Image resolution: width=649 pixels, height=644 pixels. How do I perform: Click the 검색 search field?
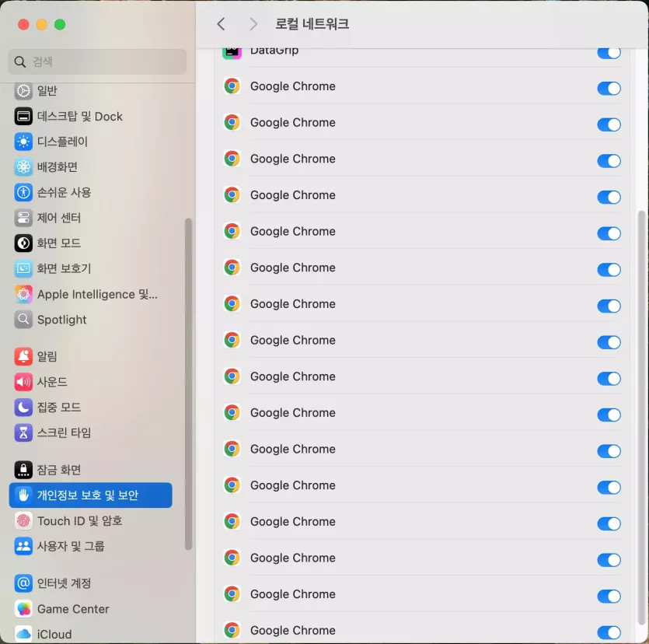pos(97,61)
